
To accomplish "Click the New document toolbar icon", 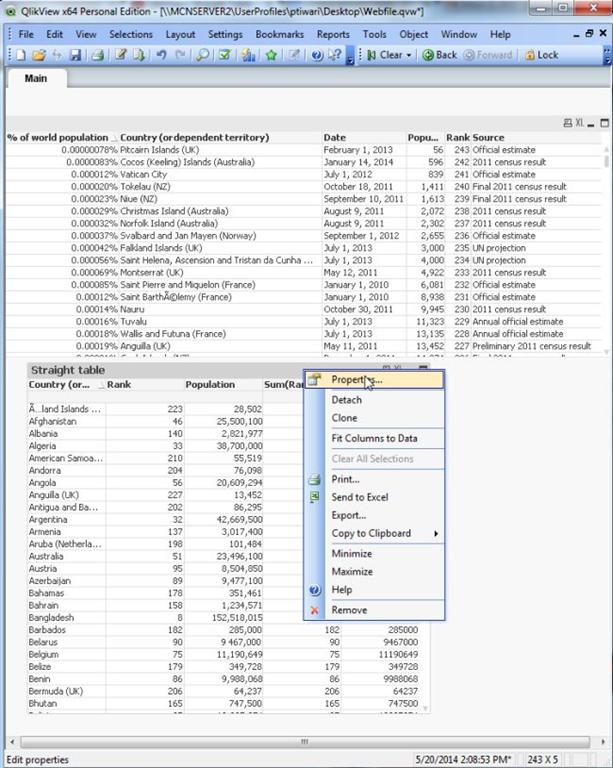I will click(x=21, y=55).
